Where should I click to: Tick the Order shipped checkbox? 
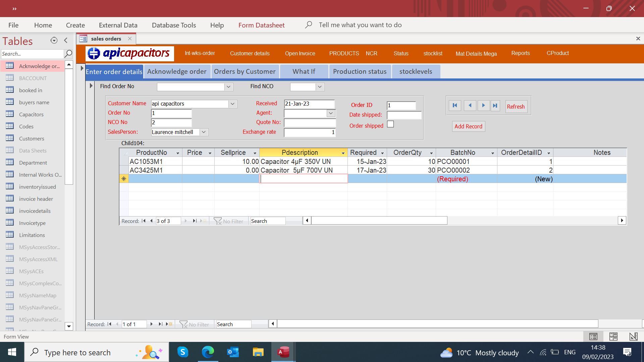[390, 124]
